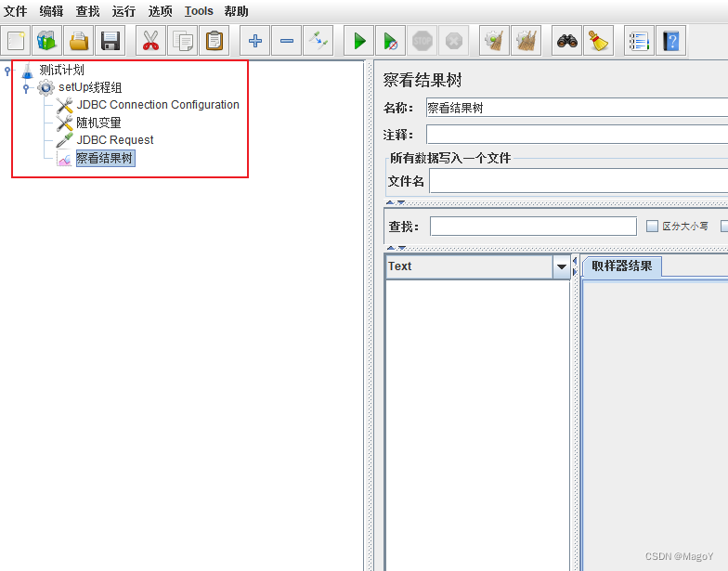
Task: Open the 查找 menu
Action: tap(87, 11)
